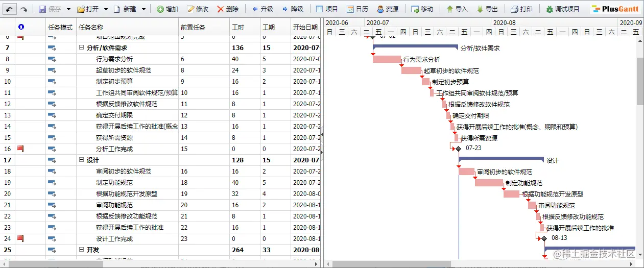
Task: Open the 项目 project view
Action: coord(327,9)
